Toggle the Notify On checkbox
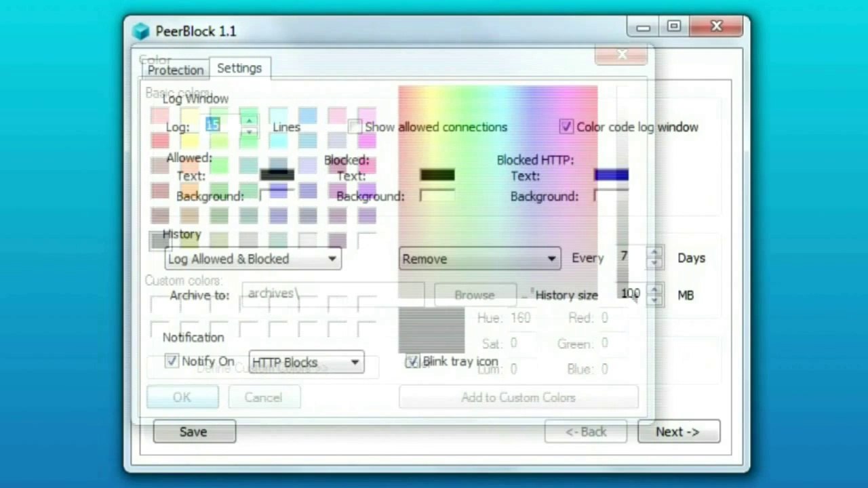The height and width of the screenshot is (488, 868). [x=172, y=361]
